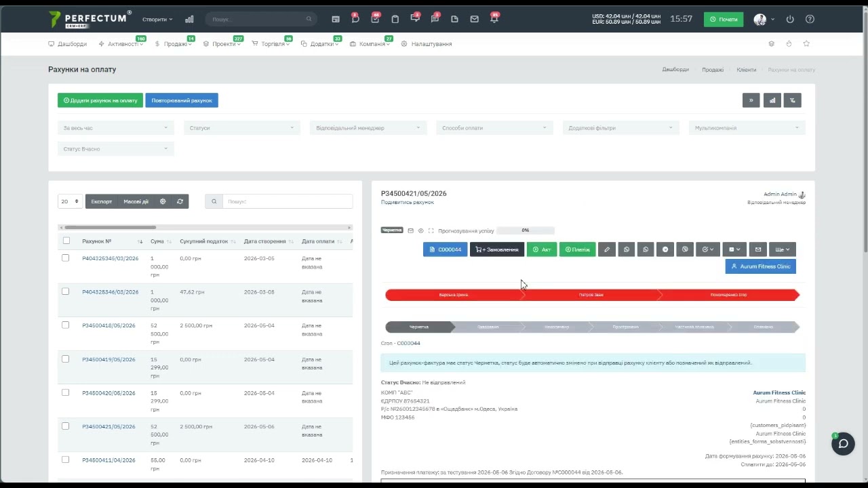Open the Створити dropdown in the top bar
868x488 pixels.
tap(157, 20)
